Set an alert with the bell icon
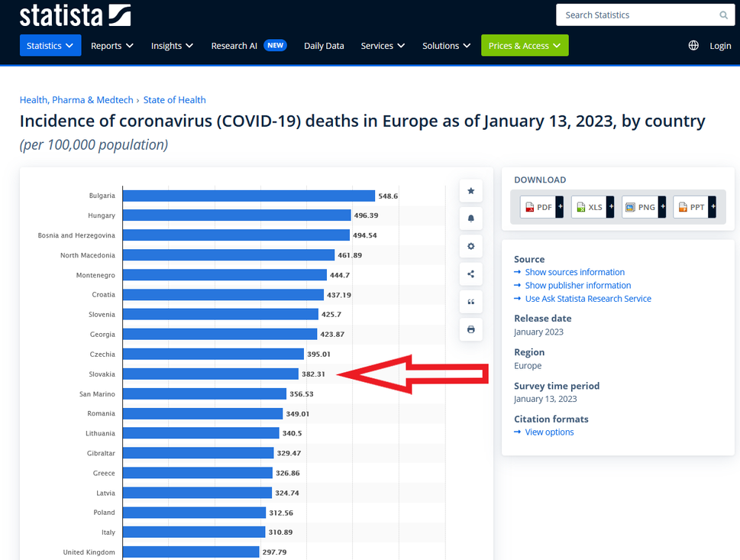The width and height of the screenshot is (740, 560). click(x=471, y=218)
